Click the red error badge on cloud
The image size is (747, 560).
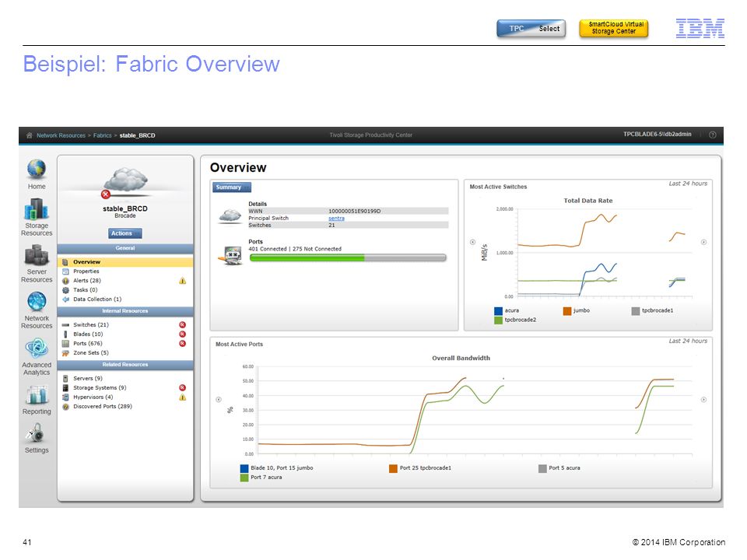(x=106, y=194)
